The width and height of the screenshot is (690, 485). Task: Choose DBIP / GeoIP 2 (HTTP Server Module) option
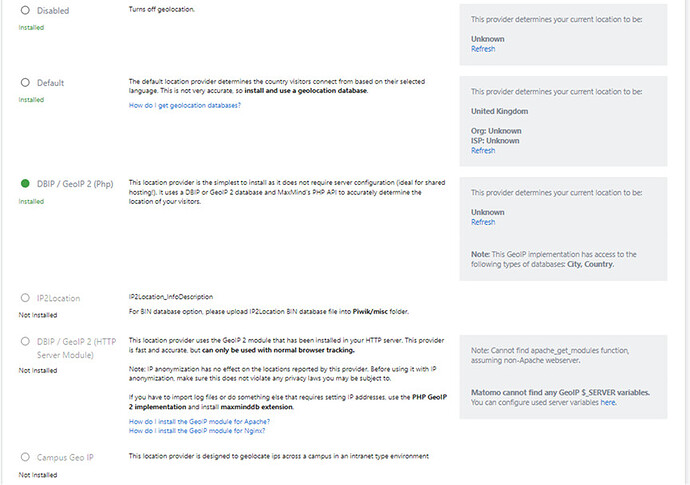tap(25, 341)
